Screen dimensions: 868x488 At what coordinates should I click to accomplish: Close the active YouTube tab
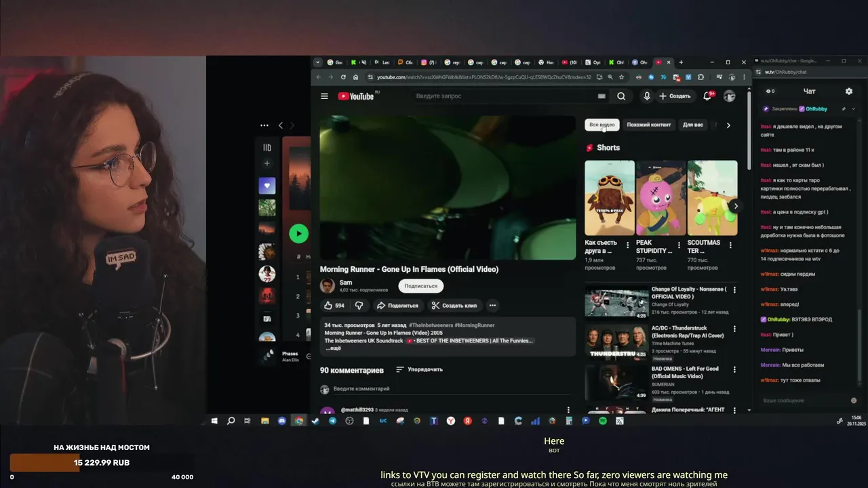[669, 62]
